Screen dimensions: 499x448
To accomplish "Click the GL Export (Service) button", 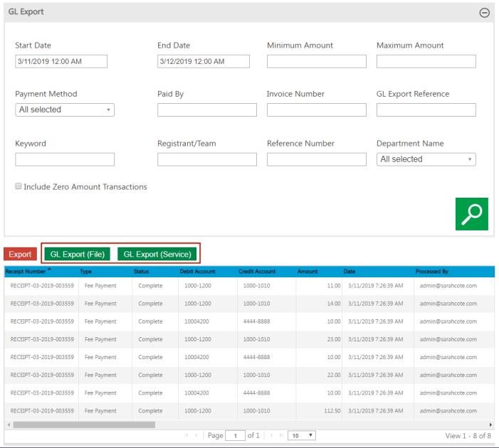I will 157,254.
